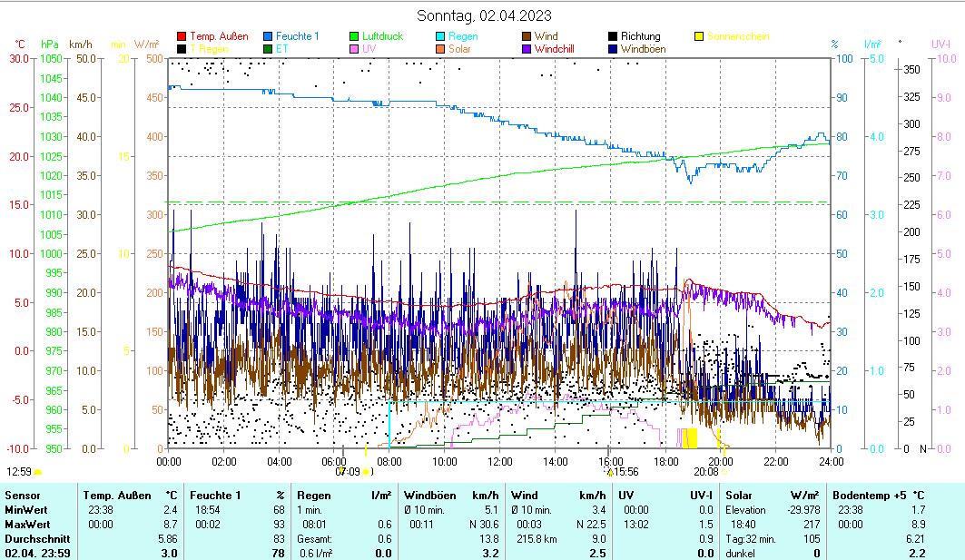Click the cyan Regen legend swatch

tap(440, 36)
